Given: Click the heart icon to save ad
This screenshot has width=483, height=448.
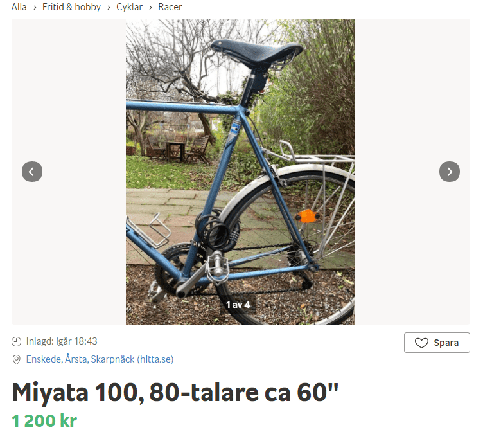Looking at the screenshot, I should tap(421, 343).
